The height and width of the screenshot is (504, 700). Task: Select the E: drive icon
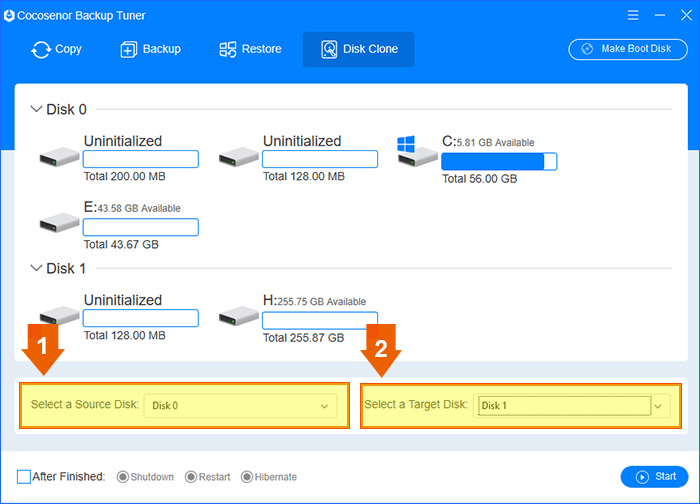click(59, 223)
